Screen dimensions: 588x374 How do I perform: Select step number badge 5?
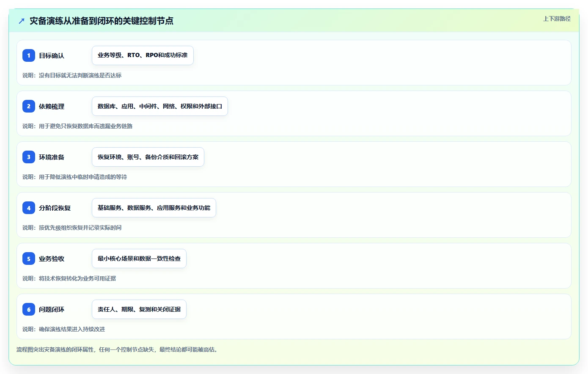[x=29, y=258]
